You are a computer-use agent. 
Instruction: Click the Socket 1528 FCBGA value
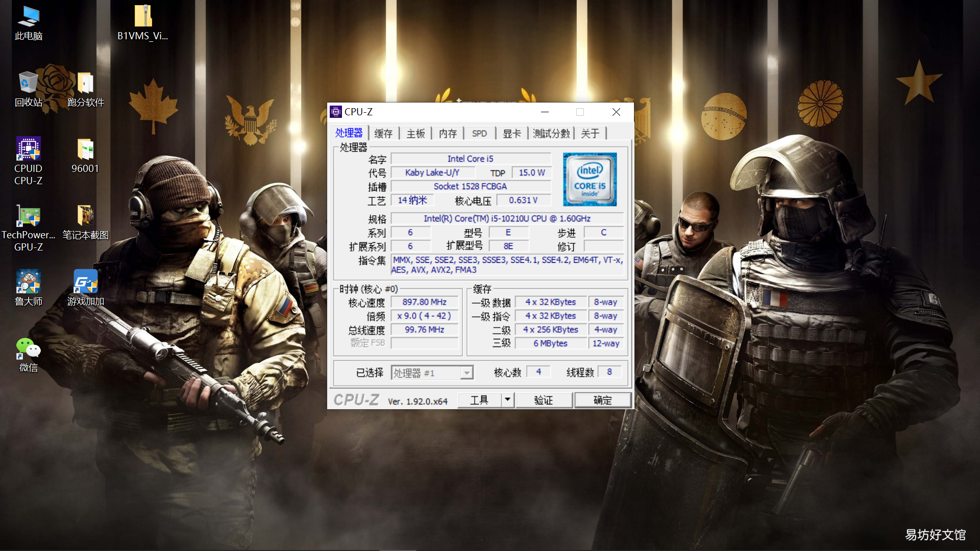coord(471,186)
